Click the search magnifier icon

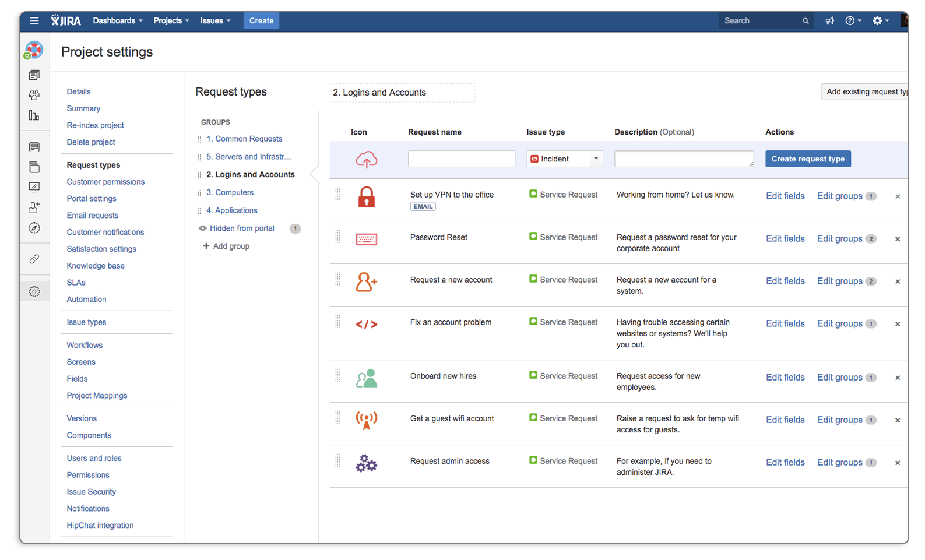pos(806,21)
